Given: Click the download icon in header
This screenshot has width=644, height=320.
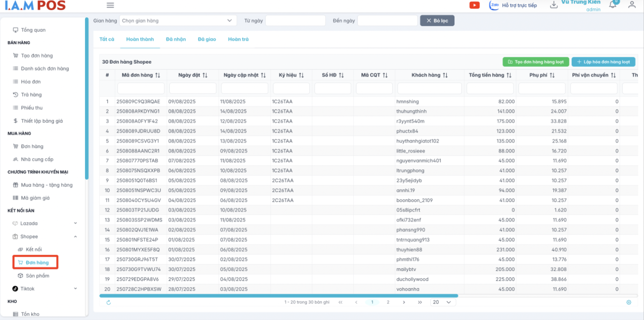Looking at the screenshot, I should (x=554, y=5).
